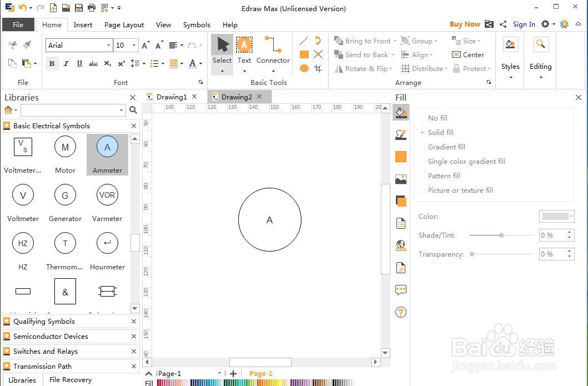This screenshot has width=588, height=386.
Task: Apply underline formatting
Action: [79, 63]
